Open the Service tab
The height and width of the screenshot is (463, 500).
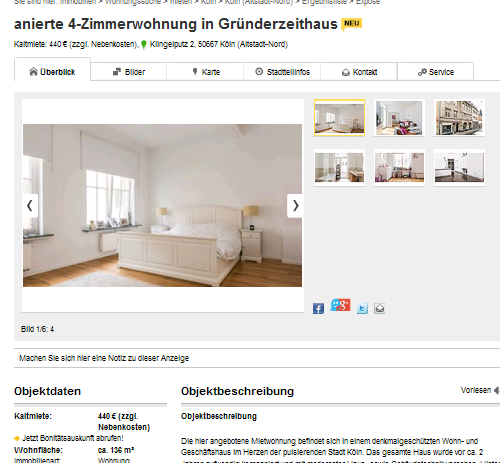pos(436,72)
